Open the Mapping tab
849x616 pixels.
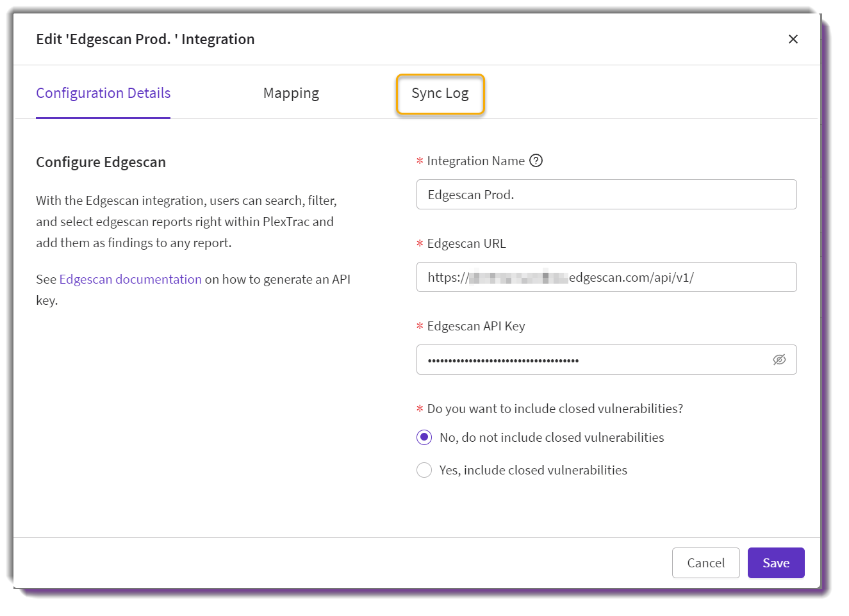coord(291,93)
